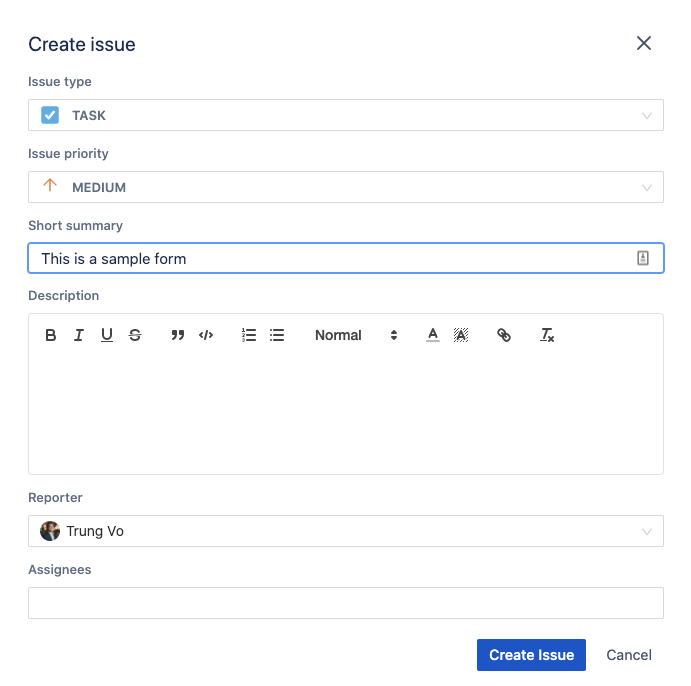Image resolution: width=691 pixels, height=686 pixels.
Task: Insert a link in the description
Action: (504, 335)
